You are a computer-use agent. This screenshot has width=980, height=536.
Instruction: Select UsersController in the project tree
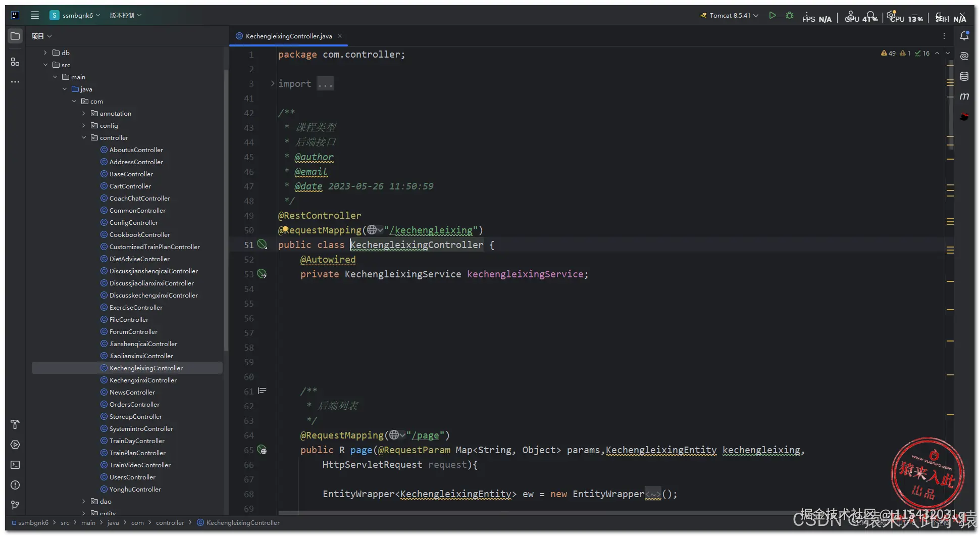point(132,477)
